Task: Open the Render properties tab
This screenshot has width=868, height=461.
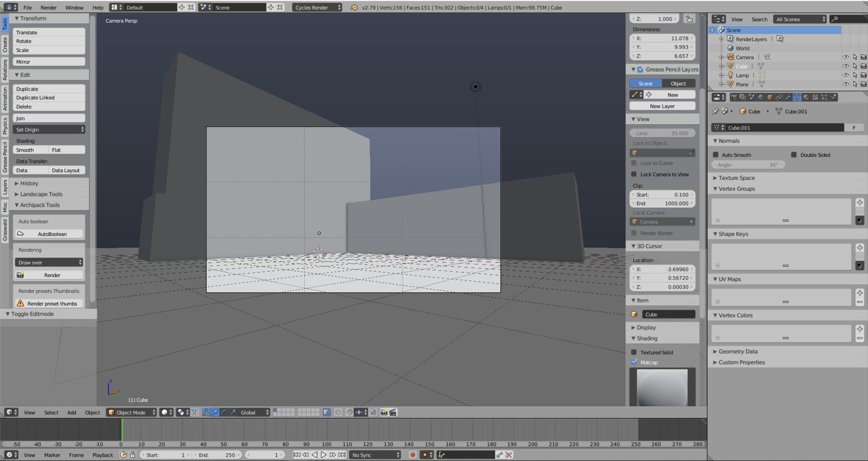Action: (x=734, y=97)
